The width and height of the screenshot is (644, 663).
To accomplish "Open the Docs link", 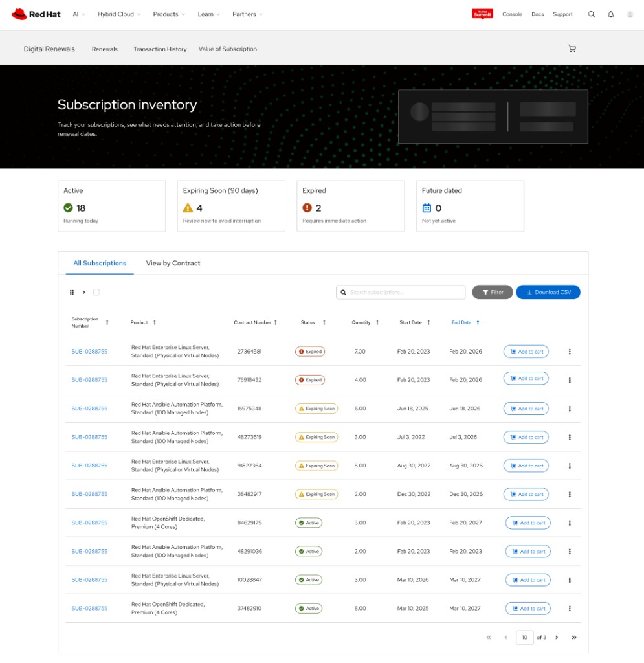I will coord(537,14).
